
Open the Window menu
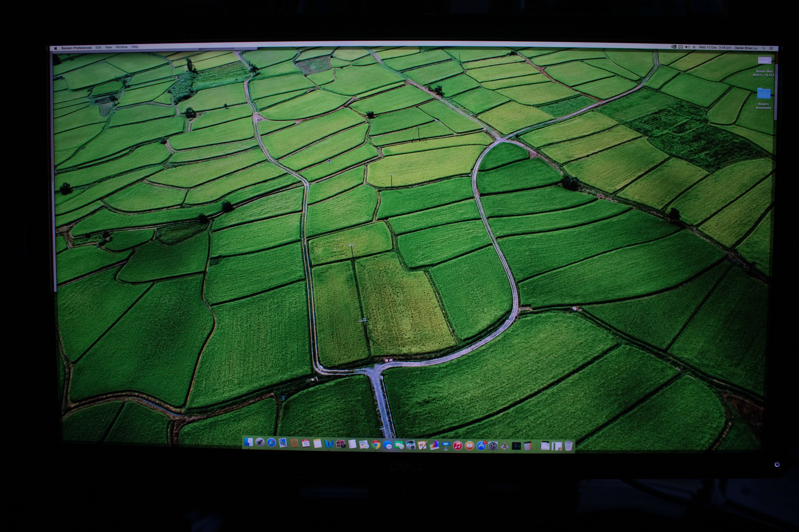[122, 47]
